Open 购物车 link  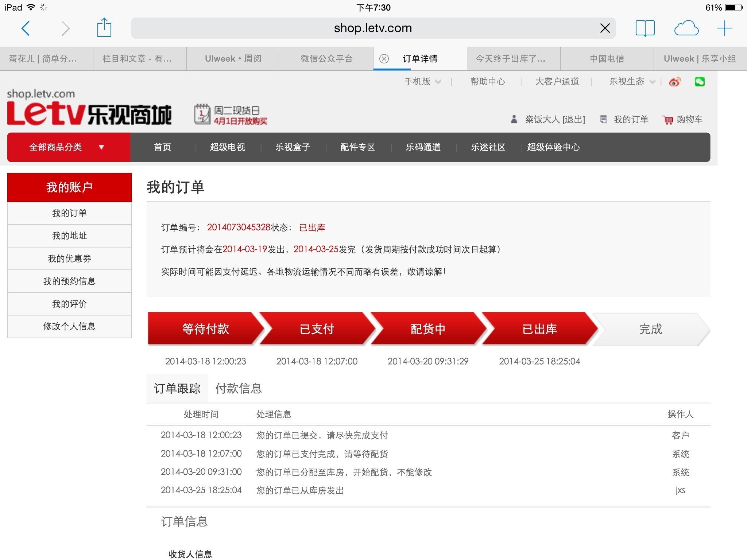[x=689, y=120]
